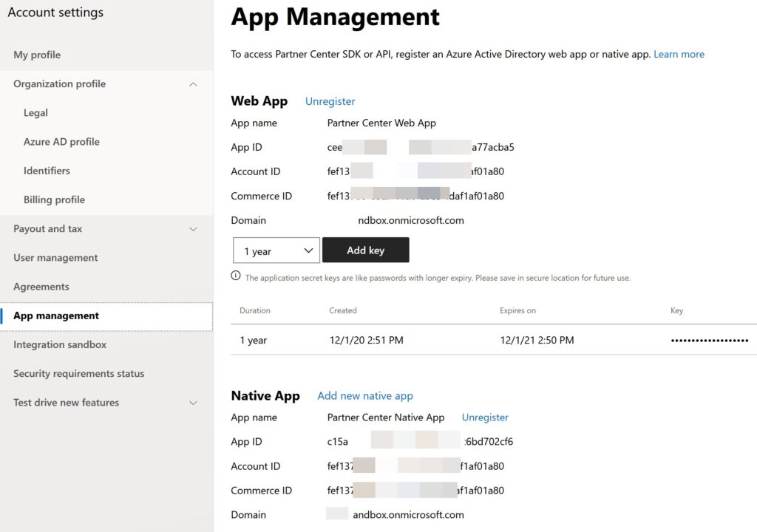Click the Native App ID ending 6bd702cf6
Viewport: 757px width, 532px height.
coord(420,442)
